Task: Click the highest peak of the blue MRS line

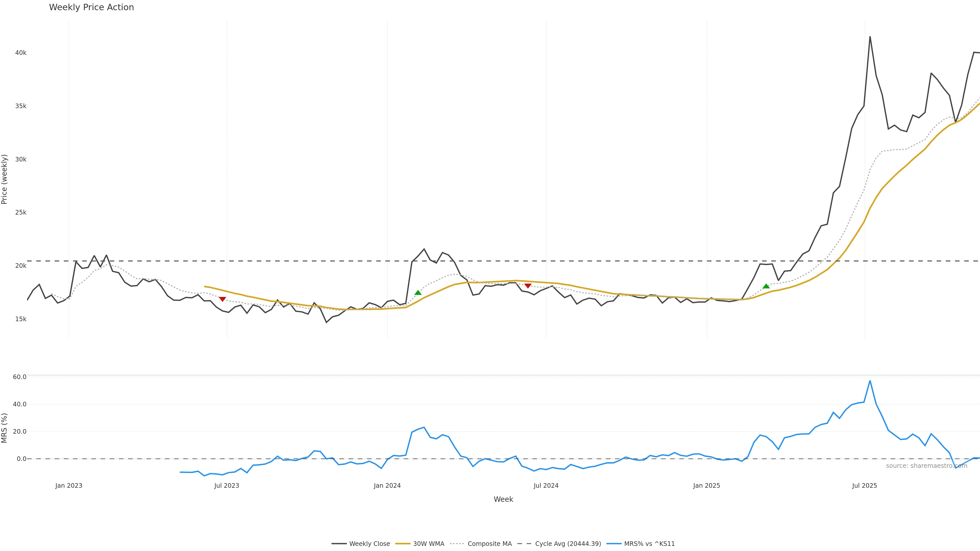Action: click(870, 381)
